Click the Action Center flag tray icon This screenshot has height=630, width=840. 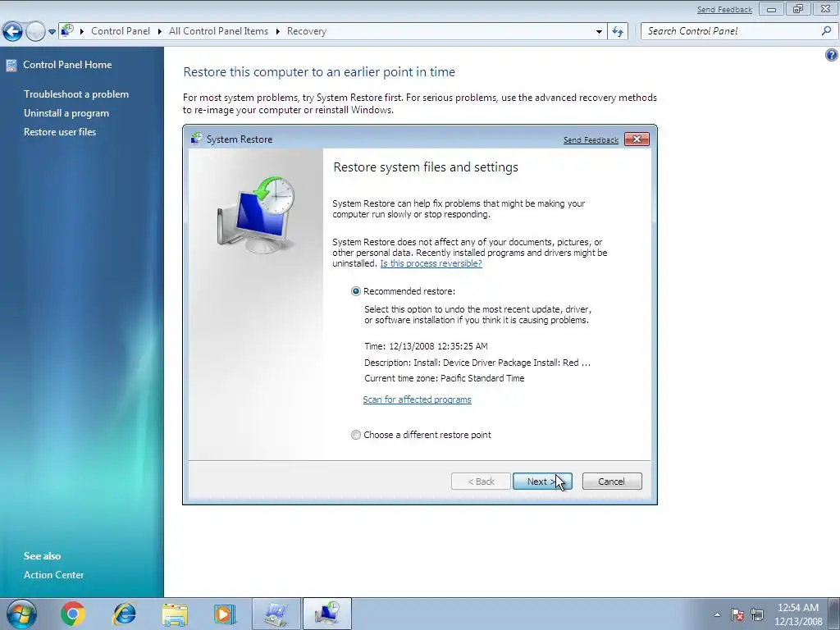point(737,614)
